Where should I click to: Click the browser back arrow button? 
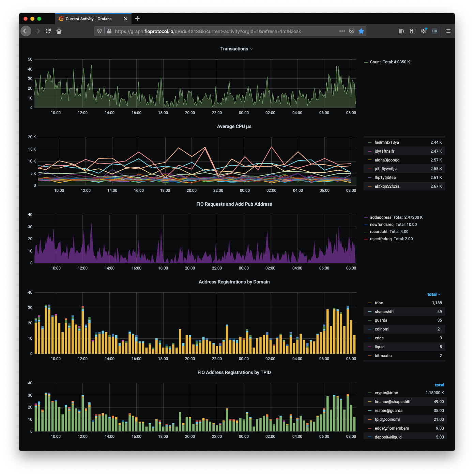26,31
